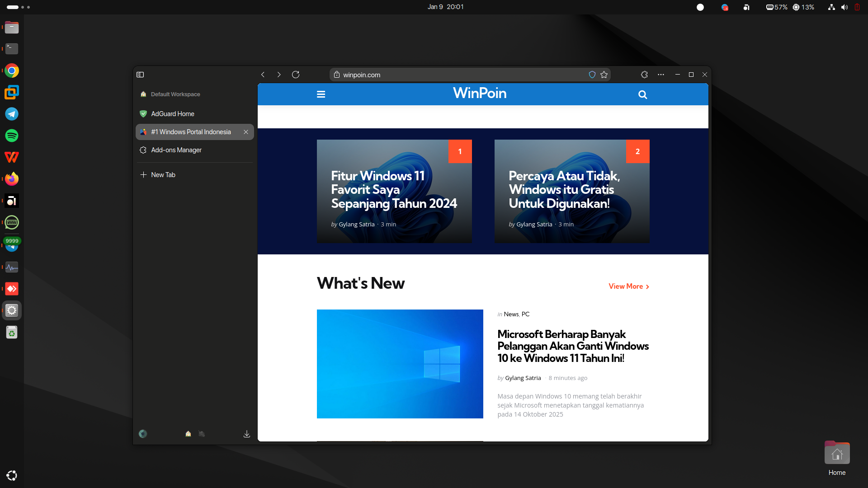Open Spotify from the dock

11,136
